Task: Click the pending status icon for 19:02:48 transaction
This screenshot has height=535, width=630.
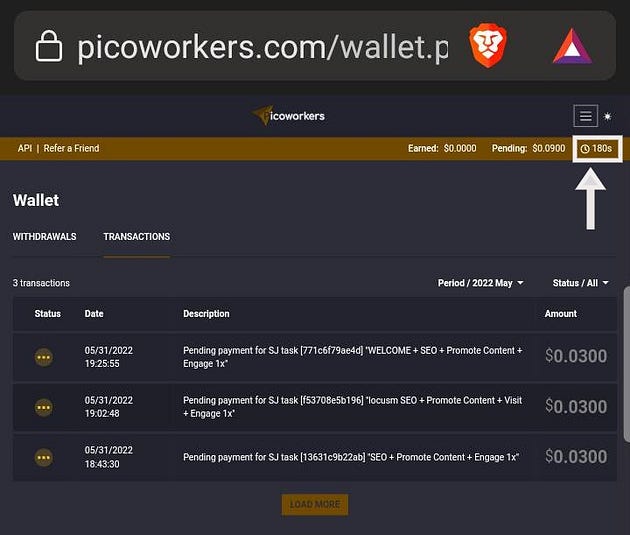Action: [x=44, y=407]
